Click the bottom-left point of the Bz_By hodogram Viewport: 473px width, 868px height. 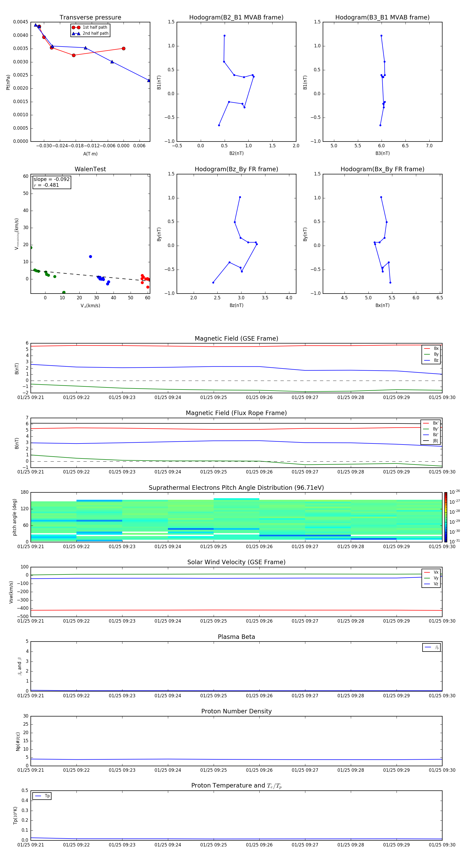213,282
